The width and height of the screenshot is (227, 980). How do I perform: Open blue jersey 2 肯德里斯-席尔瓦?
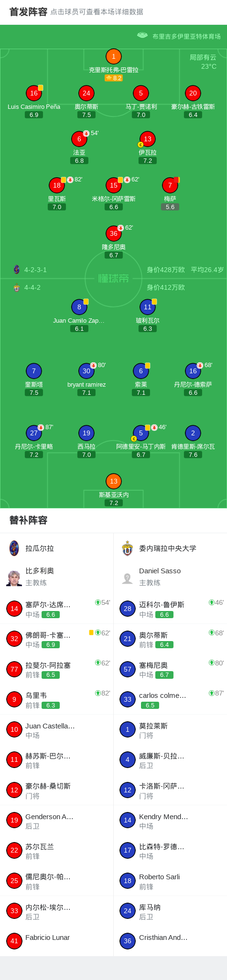193,433
